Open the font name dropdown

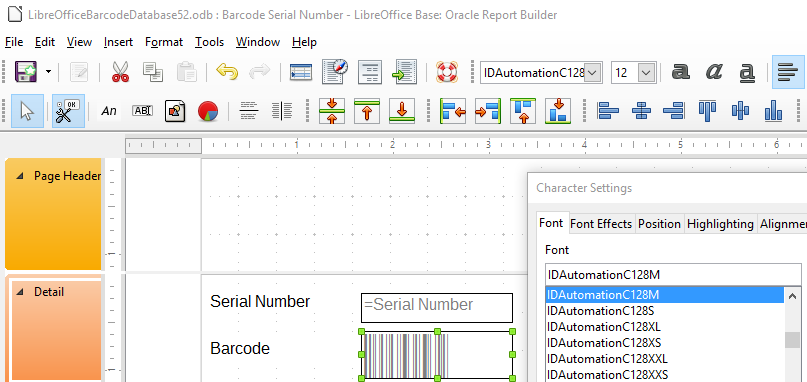coord(593,73)
